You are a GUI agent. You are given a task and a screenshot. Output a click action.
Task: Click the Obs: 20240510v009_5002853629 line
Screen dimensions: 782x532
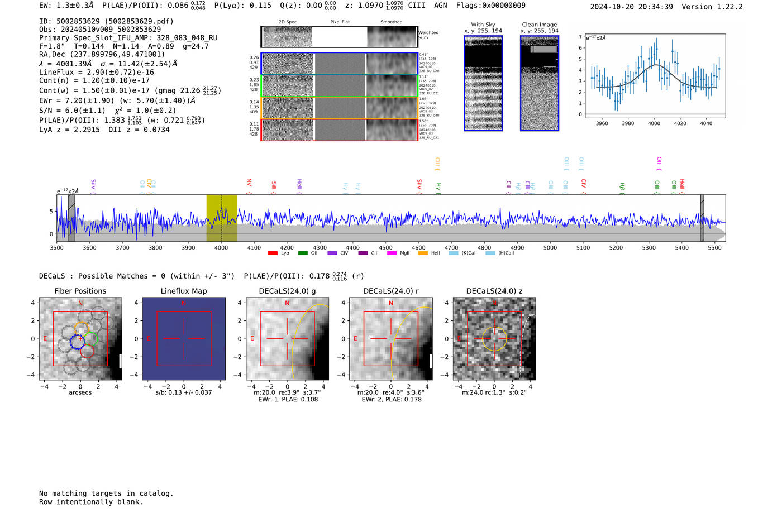coord(100,30)
